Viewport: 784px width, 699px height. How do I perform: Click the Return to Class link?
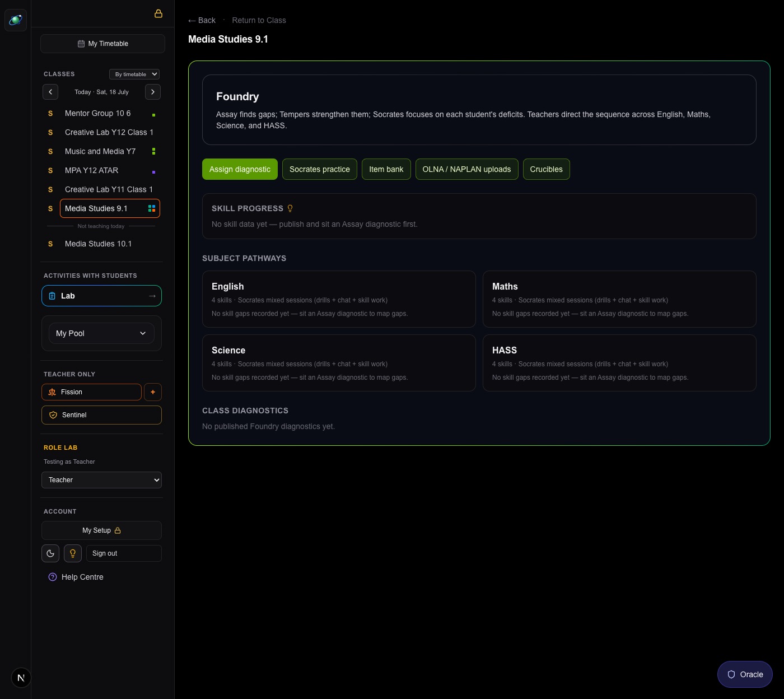[x=259, y=20]
